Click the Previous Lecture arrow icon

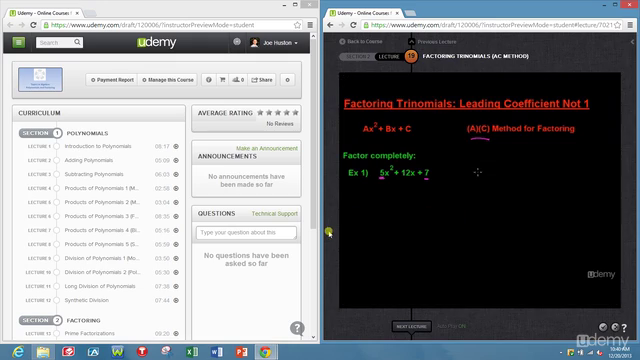click(411, 42)
